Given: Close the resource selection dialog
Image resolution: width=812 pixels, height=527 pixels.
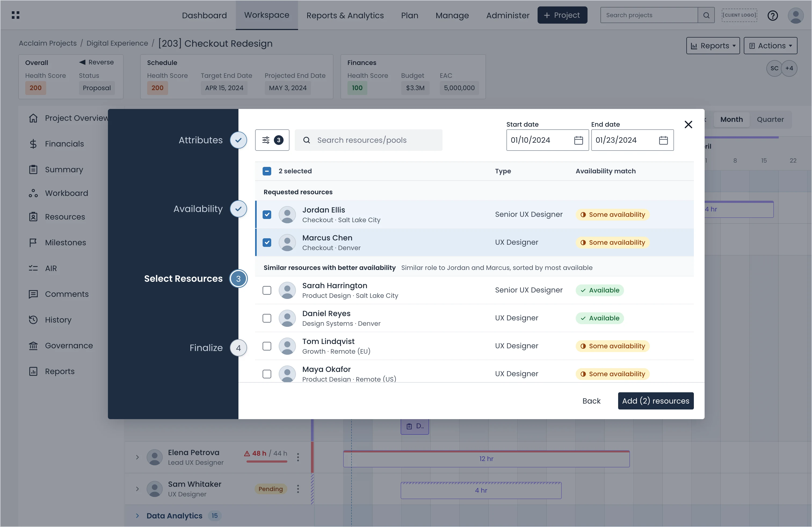Looking at the screenshot, I should click(688, 125).
